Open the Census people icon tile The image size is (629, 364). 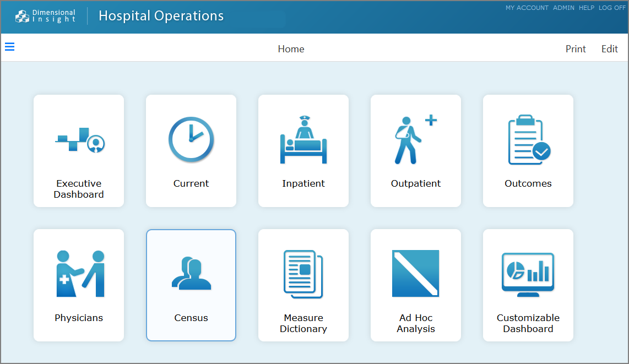point(191,273)
